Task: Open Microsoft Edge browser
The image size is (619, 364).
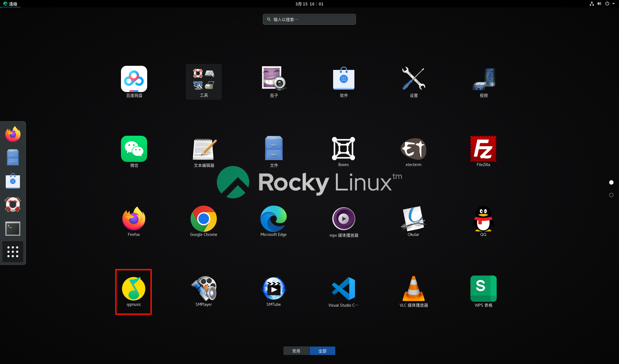Action: click(x=274, y=219)
